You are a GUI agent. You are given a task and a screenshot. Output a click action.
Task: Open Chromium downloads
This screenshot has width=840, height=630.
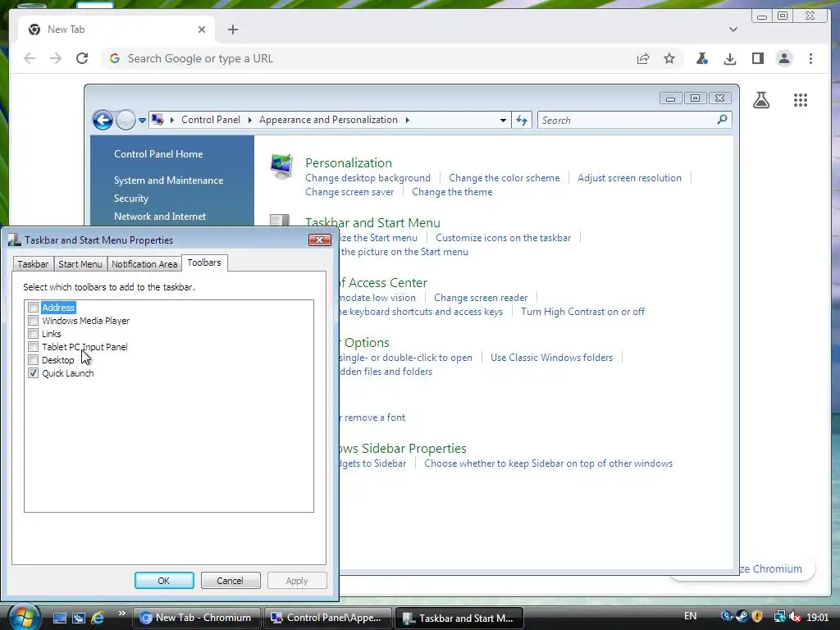pyautogui.click(x=729, y=58)
